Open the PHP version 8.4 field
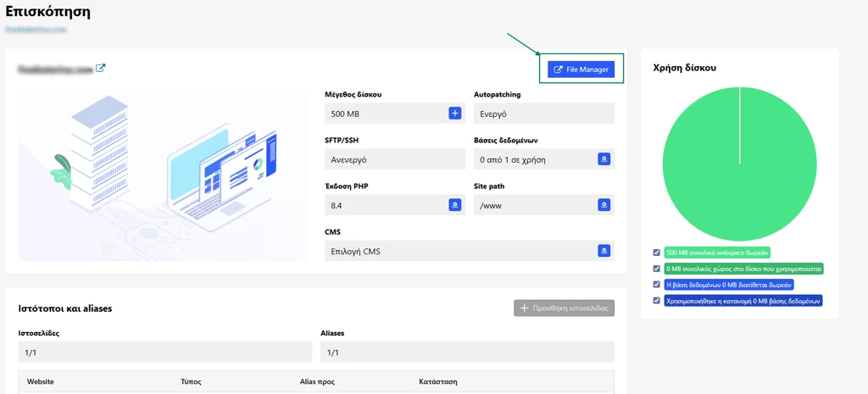 point(395,205)
